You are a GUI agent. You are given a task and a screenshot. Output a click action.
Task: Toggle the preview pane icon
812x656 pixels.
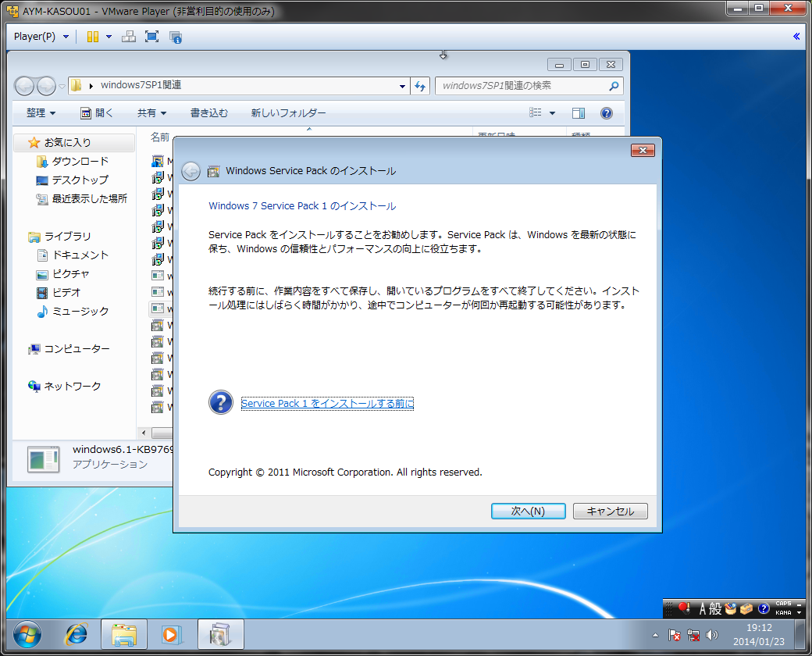[x=579, y=113]
